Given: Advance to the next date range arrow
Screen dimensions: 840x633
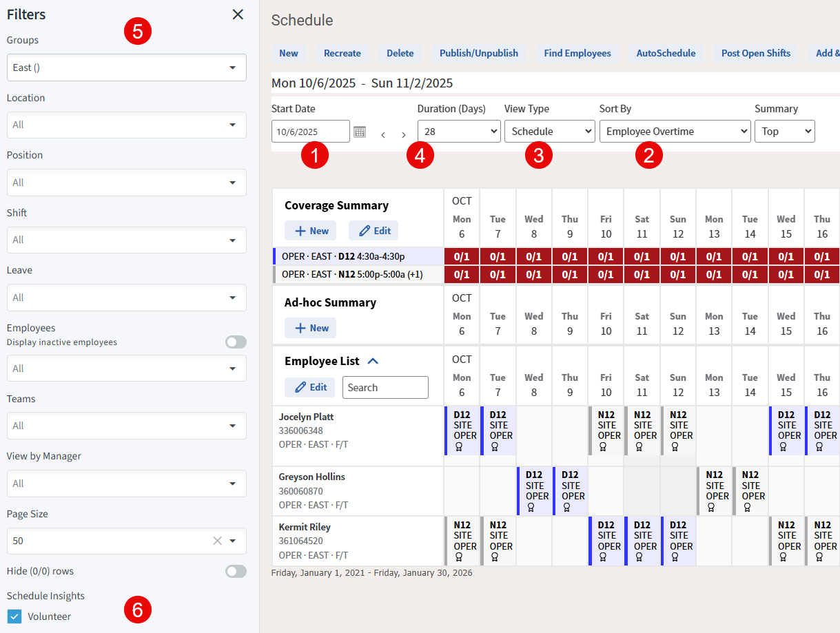Looking at the screenshot, I should 404,135.
